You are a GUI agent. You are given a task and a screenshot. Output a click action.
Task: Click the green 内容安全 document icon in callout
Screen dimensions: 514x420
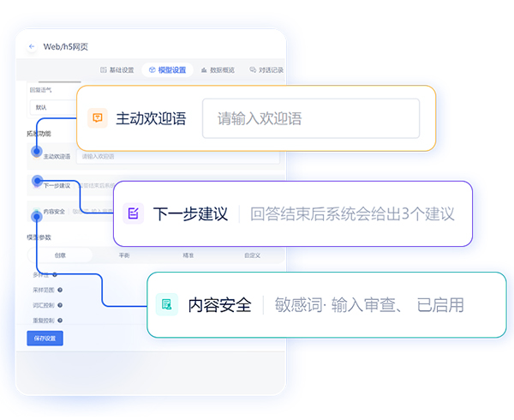167,304
